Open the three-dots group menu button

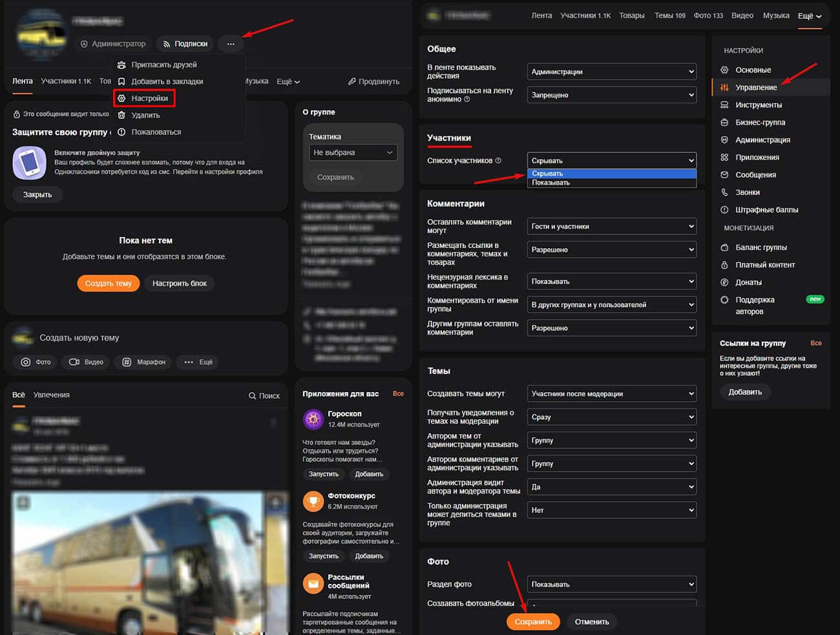[231, 44]
